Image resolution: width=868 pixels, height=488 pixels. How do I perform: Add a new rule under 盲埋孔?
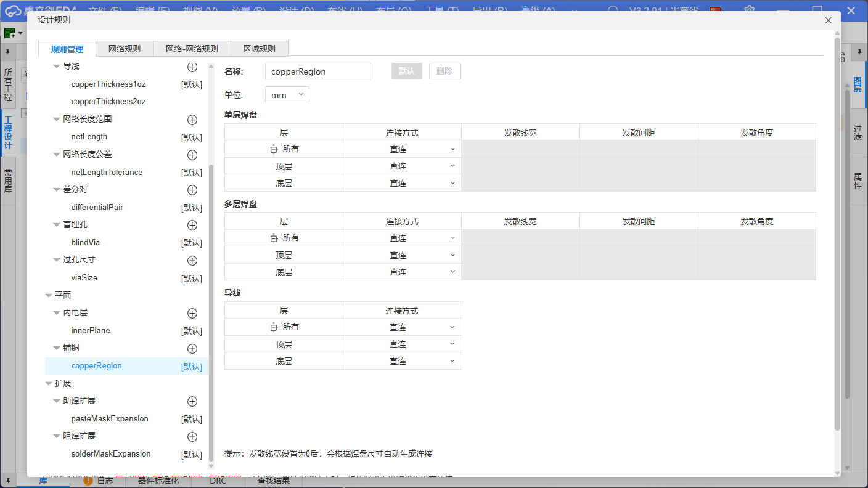pos(192,226)
